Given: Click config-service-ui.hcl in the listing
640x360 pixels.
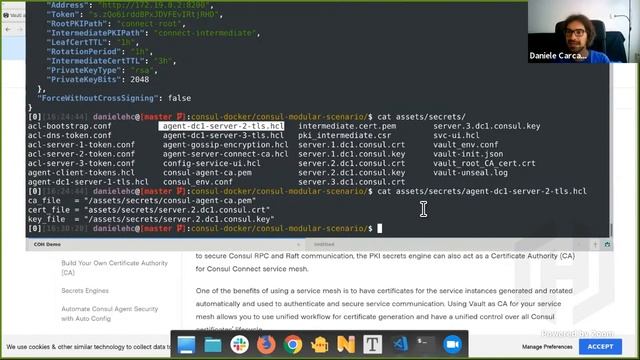Looking at the screenshot, I should click(x=211, y=164).
